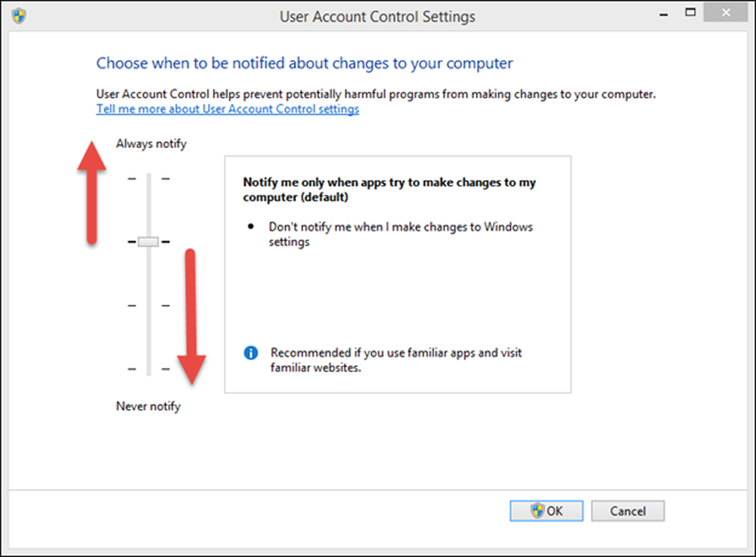756x557 pixels.
Task: Click the bold 'Notify me only when apps' description
Action: coord(389,190)
